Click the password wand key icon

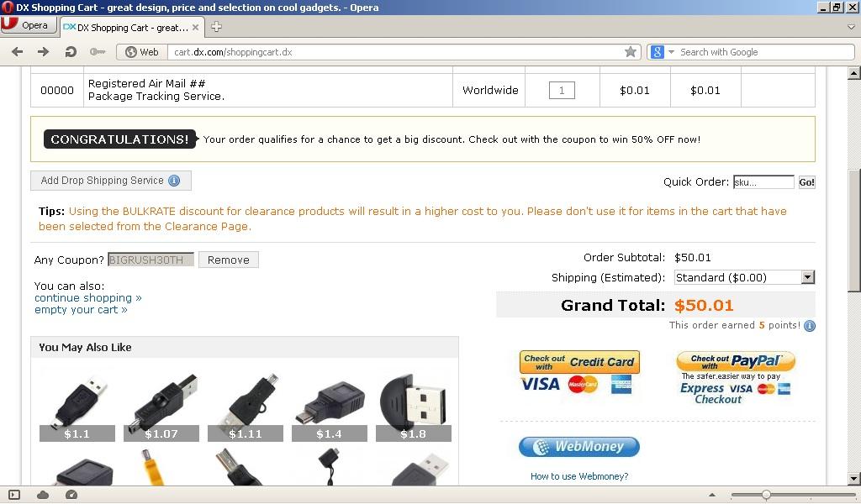[x=98, y=51]
